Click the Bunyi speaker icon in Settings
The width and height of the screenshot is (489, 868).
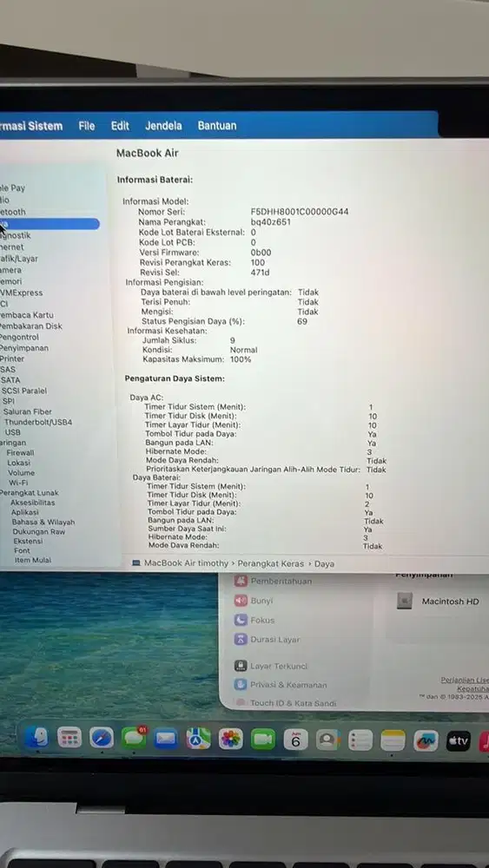(x=241, y=600)
